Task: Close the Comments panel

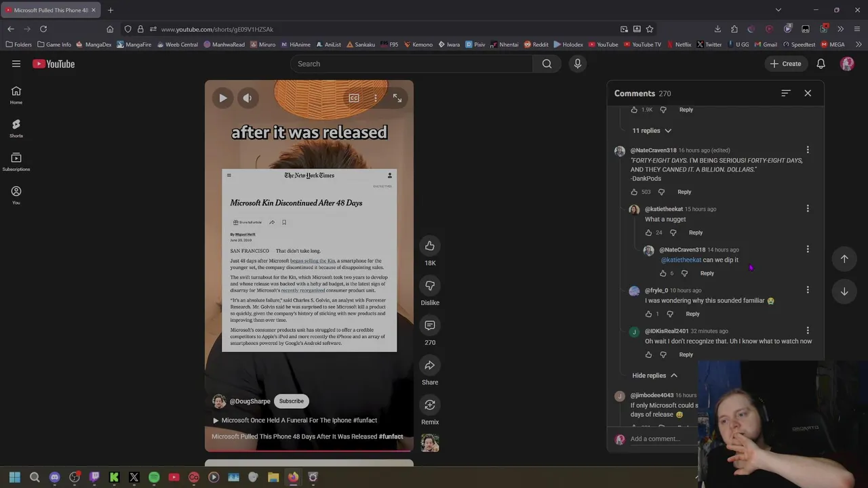Action: pos(808,93)
